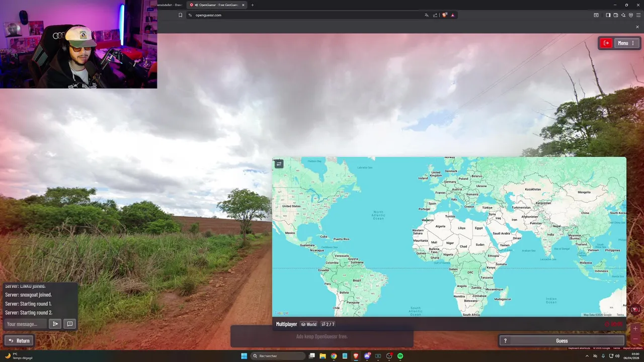Image resolution: width=644 pixels, height=362 pixels.
Task: Click Return button in bottom left
Action: [x=19, y=341]
